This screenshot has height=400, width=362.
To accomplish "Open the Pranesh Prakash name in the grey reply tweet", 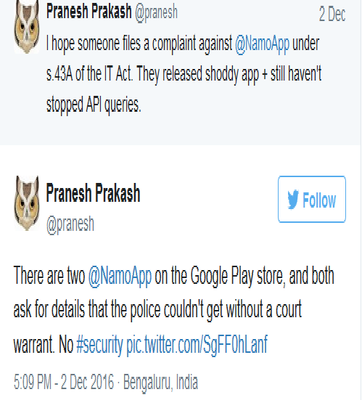I will click(89, 12).
